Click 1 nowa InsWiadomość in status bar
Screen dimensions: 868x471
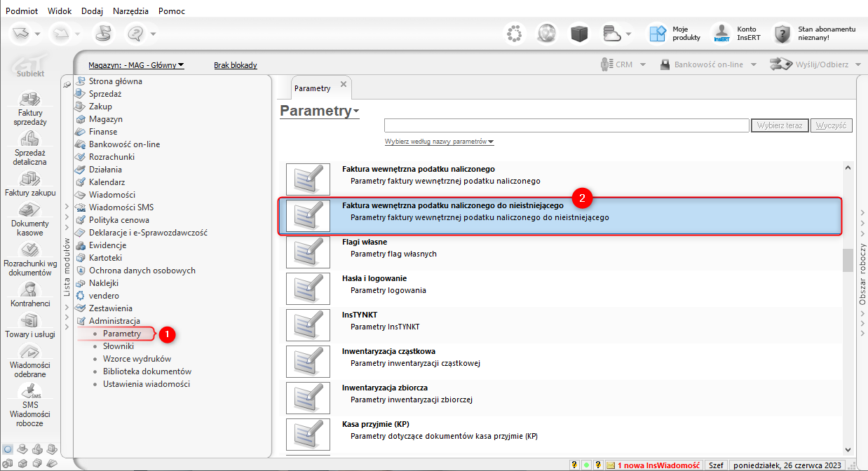(658, 465)
